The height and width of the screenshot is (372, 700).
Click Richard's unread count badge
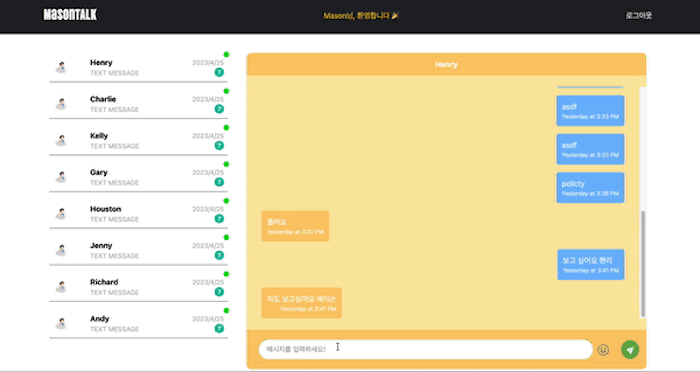[x=219, y=292]
